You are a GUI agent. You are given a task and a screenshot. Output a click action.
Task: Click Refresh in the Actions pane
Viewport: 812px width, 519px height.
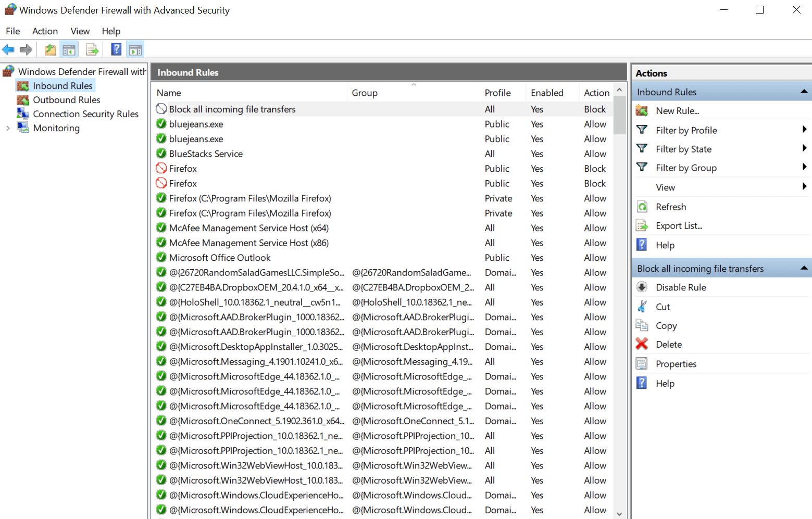coord(670,207)
